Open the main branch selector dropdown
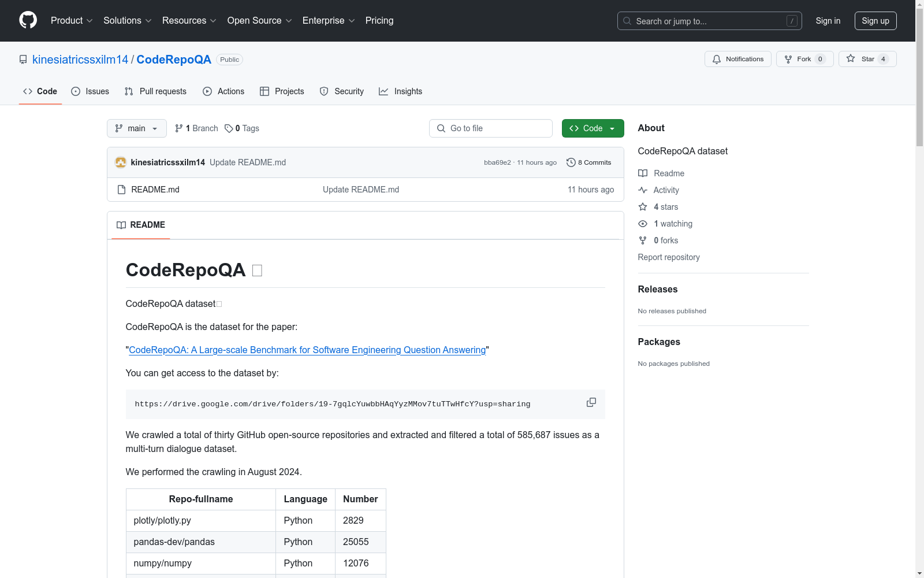The width and height of the screenshot is (924, 578). point(136,128)
